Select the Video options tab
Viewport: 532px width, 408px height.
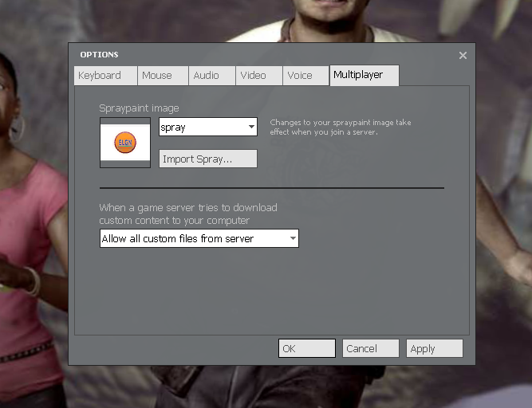coord(258,76)
